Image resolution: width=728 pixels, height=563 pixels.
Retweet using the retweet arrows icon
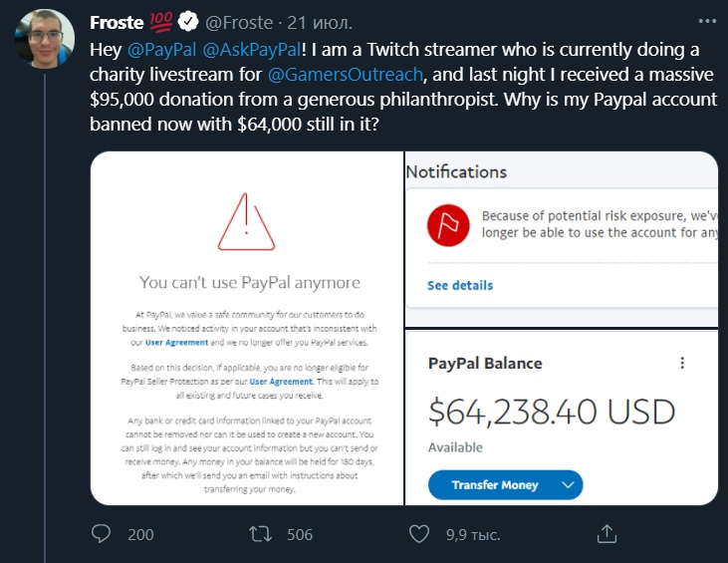coord(261,534)
